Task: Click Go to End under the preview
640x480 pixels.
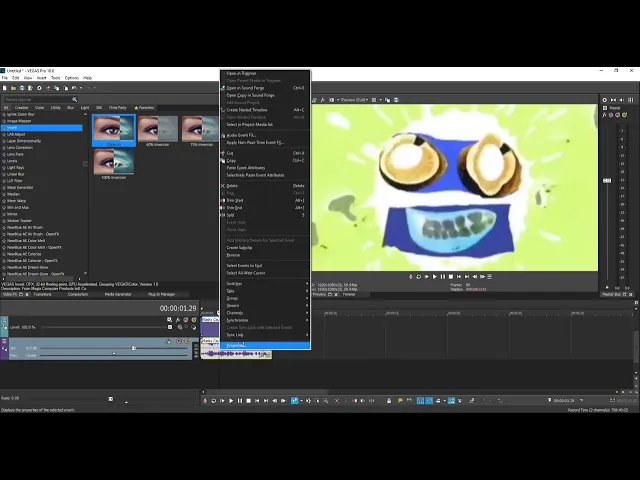Action: tap(467, 277)
